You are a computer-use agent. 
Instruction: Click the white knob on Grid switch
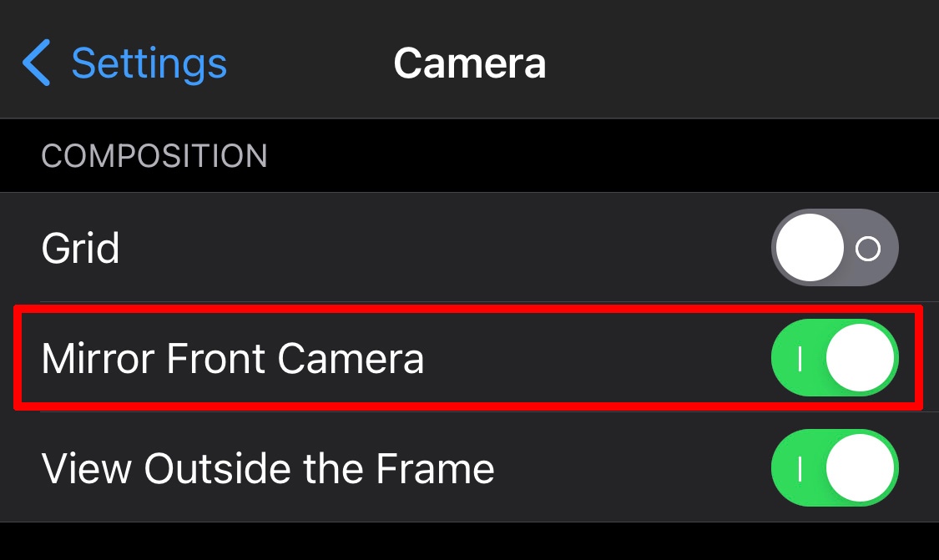tap(810, 248)
